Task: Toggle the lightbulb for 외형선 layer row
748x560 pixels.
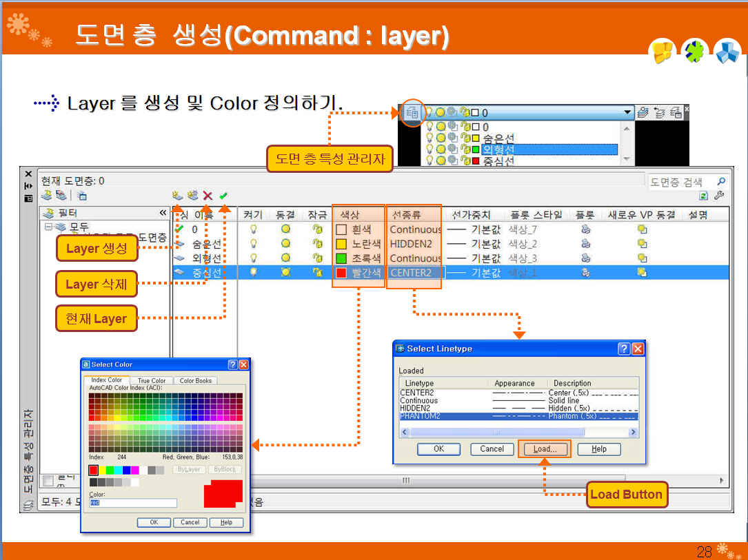Action: point(253,258)
